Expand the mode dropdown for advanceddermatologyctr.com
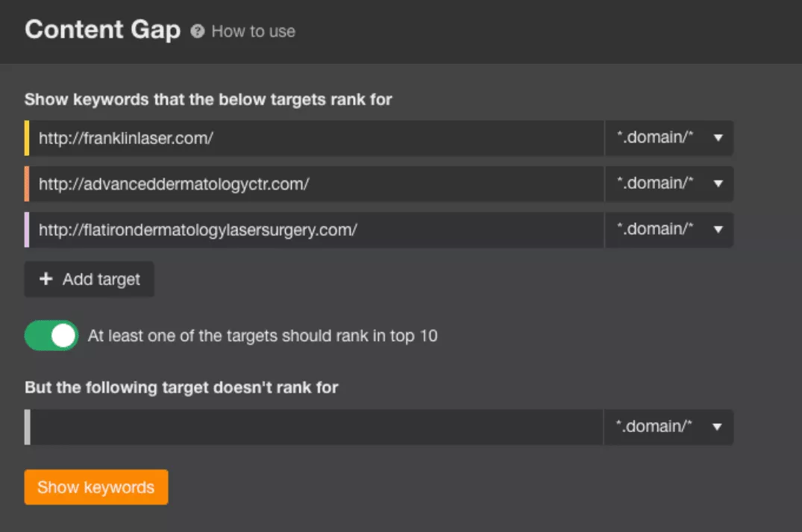Image resolution: width=802 pixels, height=532 pixels. point(669,184)
